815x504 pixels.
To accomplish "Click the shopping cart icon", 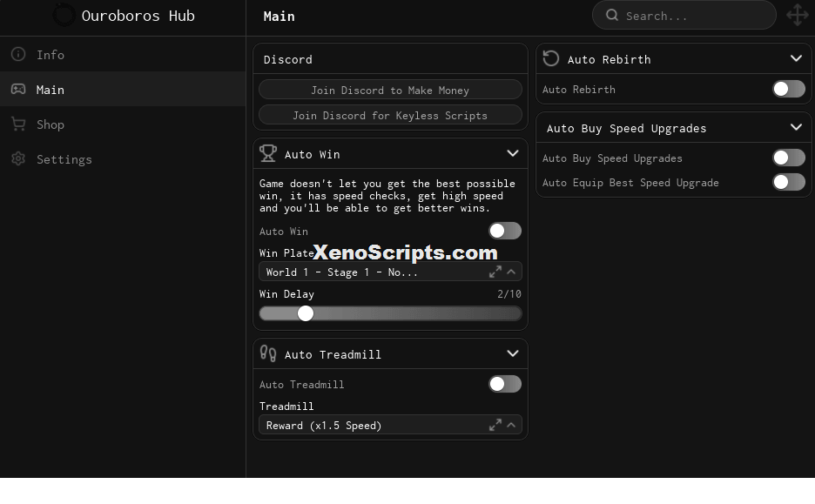I will (18, 124).
